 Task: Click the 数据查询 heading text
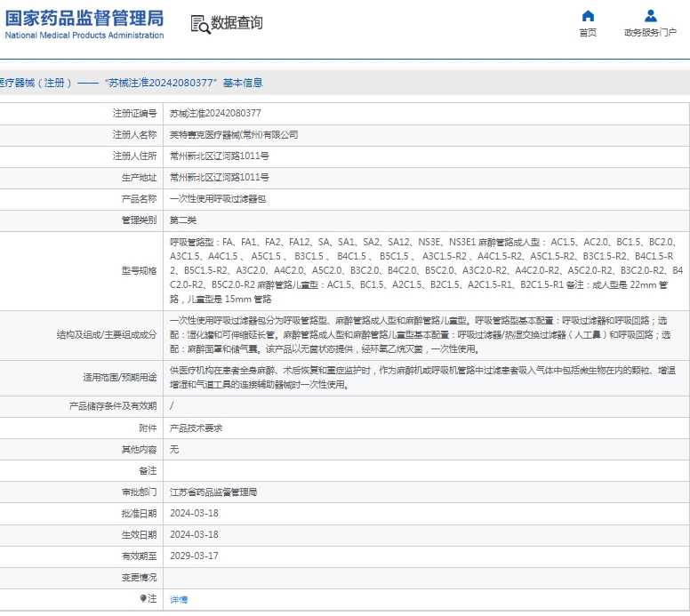pos(237,23)
